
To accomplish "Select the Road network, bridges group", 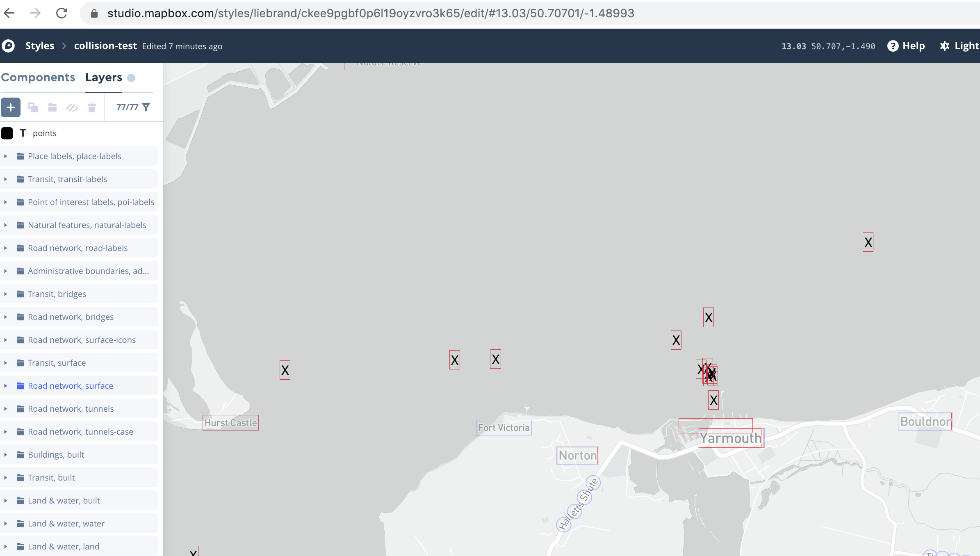I will coord(79,317).
